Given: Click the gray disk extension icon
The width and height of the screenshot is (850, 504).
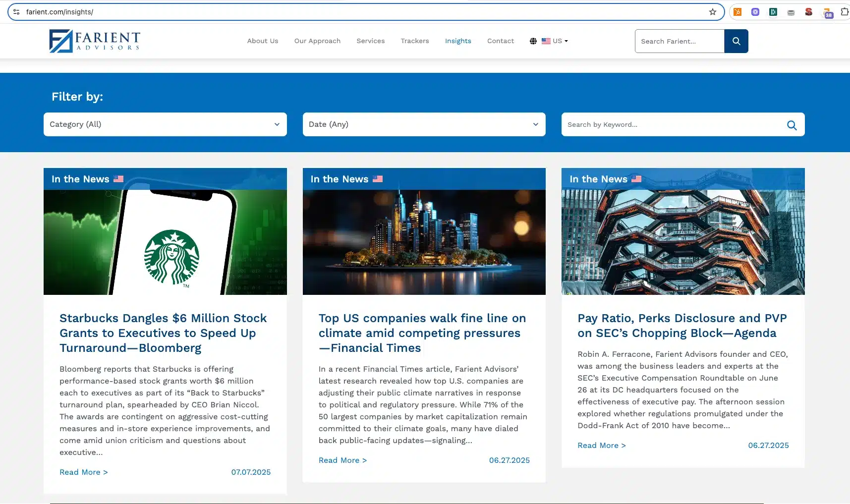Looking at the screenshot, I should pos(791,12).
